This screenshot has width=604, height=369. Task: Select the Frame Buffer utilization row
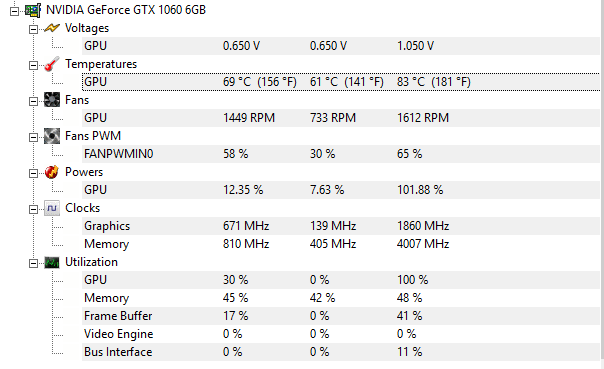tap(341, 316)
